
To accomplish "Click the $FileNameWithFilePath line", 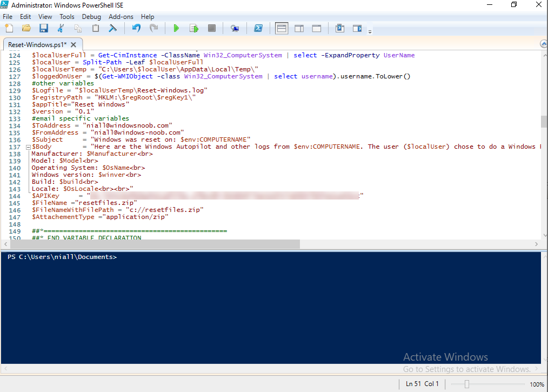I will click(117, 210).
